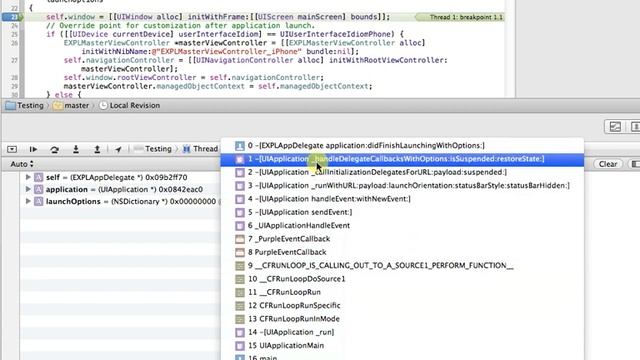
Task: Click Thread 1 breakpoint 1.1 annotation
Action: 460,17
